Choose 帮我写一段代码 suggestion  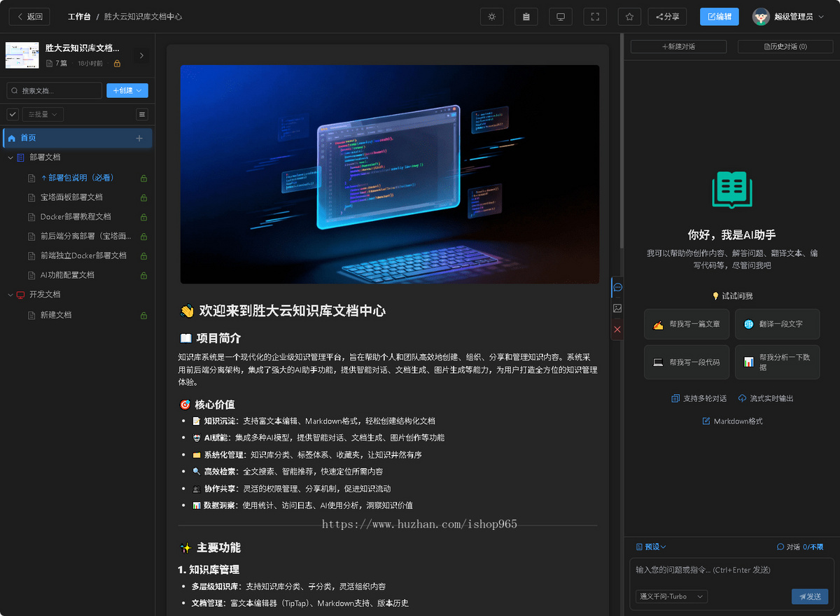click(687, 362)
